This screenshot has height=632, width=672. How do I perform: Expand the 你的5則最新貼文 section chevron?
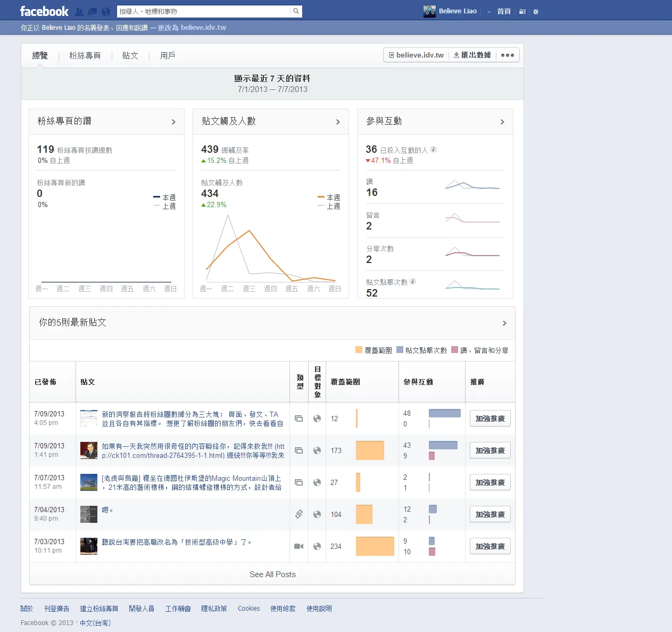(504, 323)
